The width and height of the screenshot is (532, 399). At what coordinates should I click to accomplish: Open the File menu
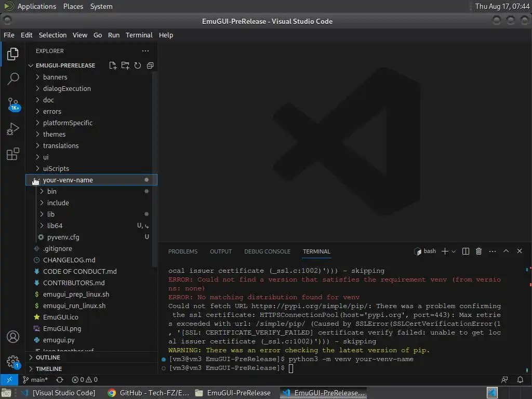[x=9, y=35]
